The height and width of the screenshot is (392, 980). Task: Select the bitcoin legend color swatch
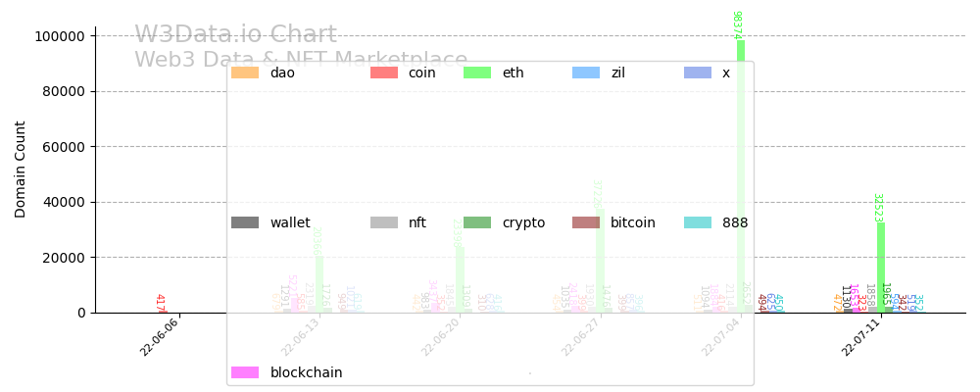[x=586, y=222]
